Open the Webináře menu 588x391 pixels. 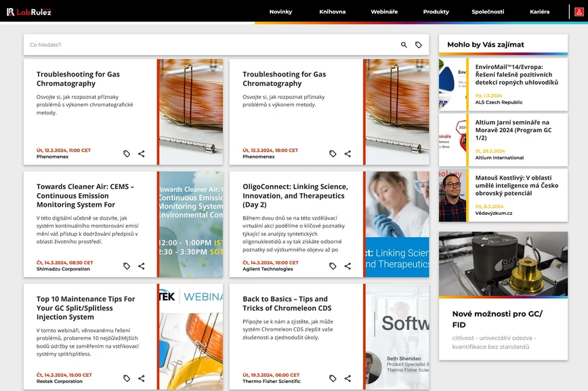pyautogui.click(x=384, y=11)
